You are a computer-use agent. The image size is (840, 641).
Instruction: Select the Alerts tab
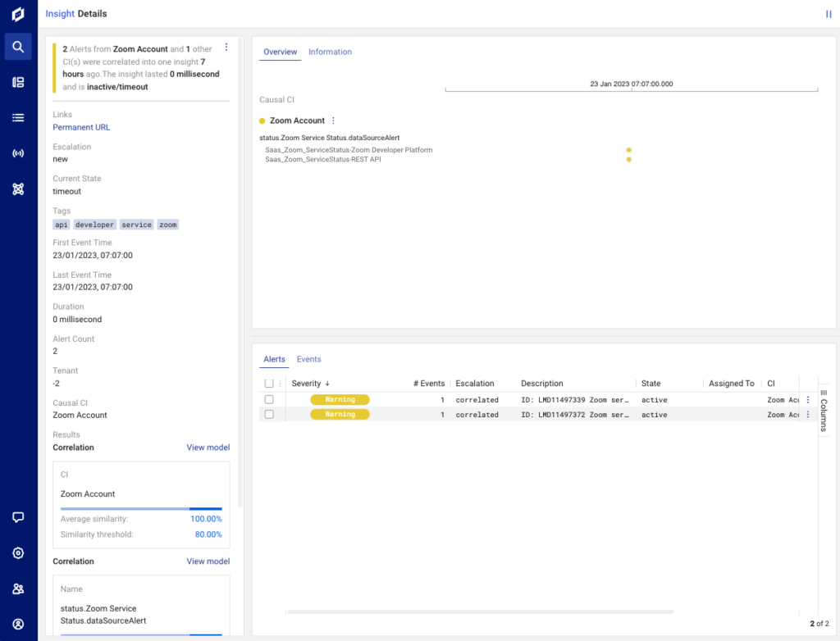(274, 359)
